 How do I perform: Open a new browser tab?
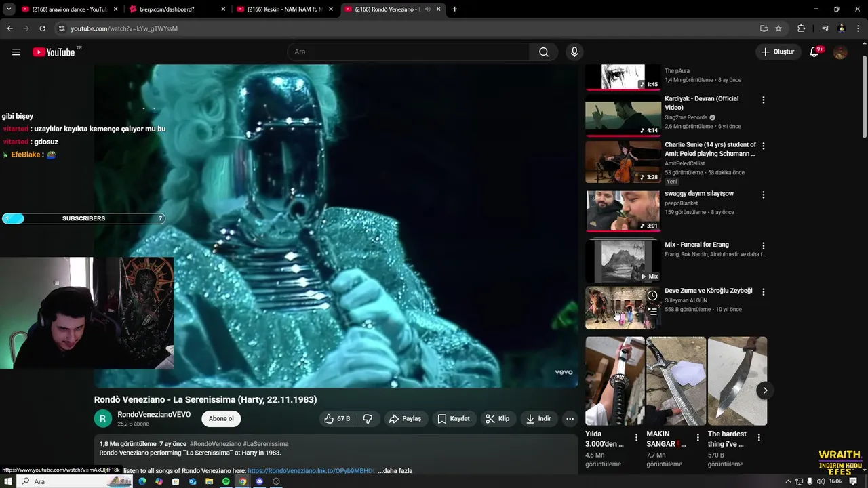[x=454, y=9]
